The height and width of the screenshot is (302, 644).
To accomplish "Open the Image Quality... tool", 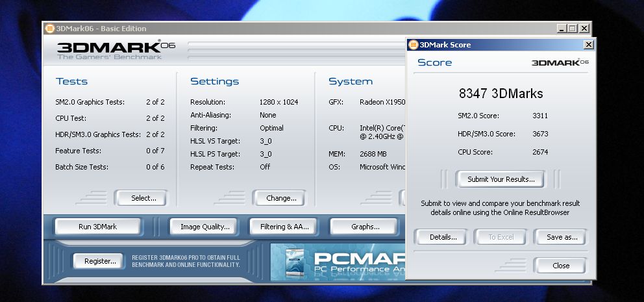I will tap(204, 227).
